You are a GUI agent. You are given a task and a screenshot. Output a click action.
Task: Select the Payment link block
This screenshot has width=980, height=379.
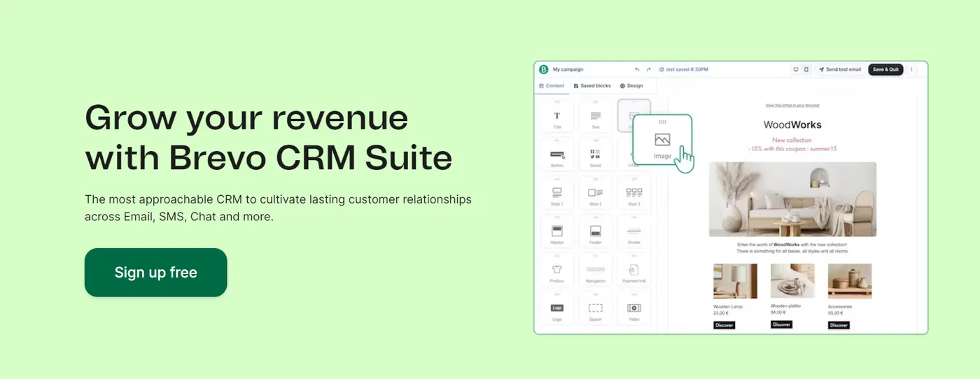pos(634,270)
